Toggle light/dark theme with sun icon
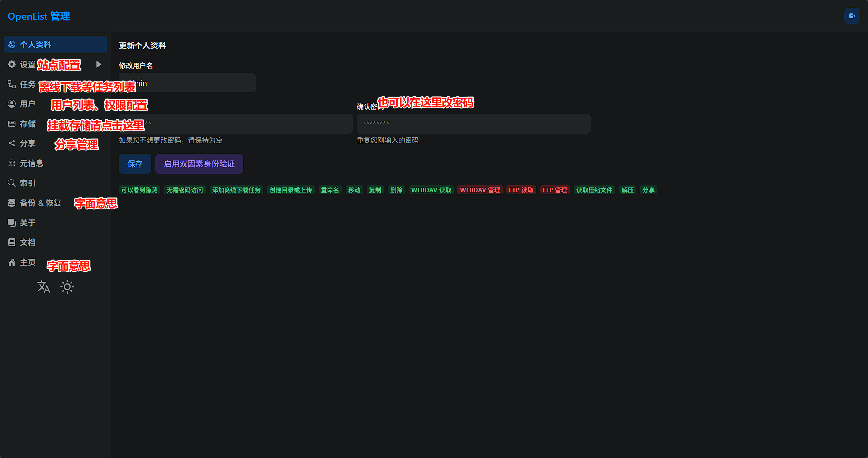Screen dimensions: 868x458 (x=67, y=287)
